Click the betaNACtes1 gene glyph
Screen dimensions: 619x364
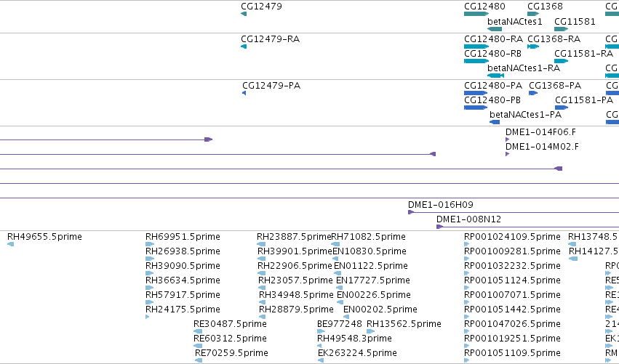click(495, 29)
